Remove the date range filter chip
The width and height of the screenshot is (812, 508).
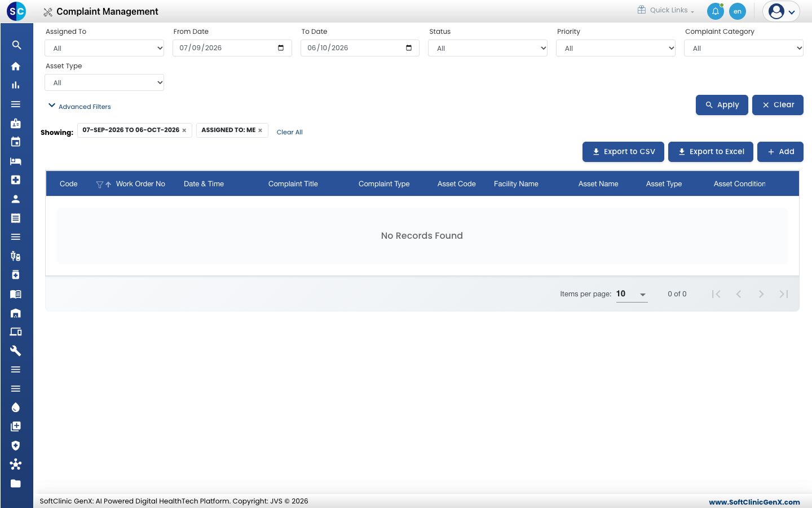(x=184, y=130)
